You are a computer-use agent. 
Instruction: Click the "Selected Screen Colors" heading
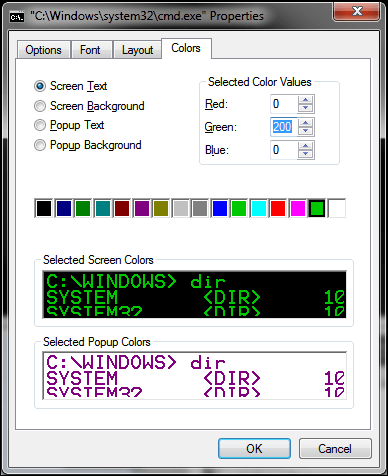pos(98,260)
